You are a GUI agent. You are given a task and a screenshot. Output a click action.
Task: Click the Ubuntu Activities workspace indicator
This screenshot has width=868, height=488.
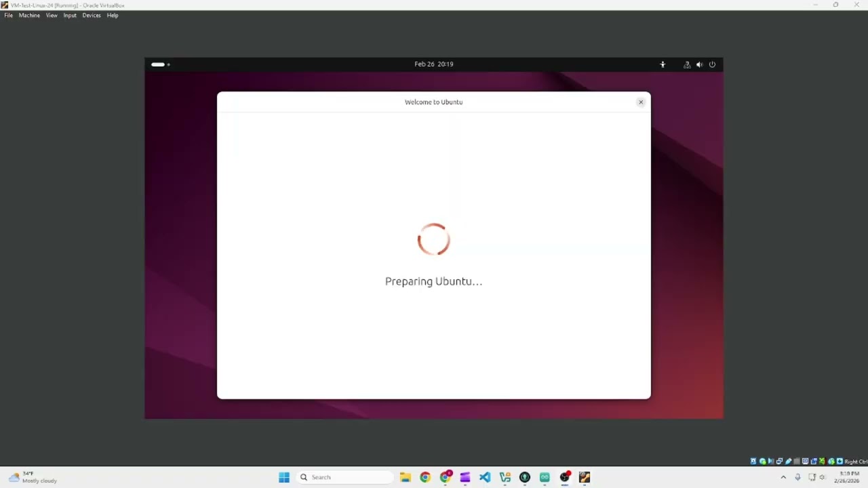click(160, 64)
